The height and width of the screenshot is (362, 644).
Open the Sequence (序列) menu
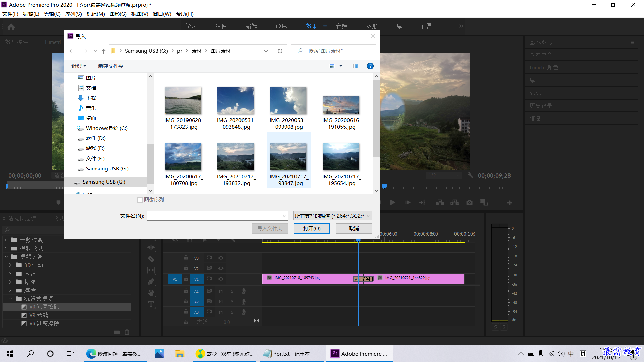pyautogui.click(x=73, y=14)
